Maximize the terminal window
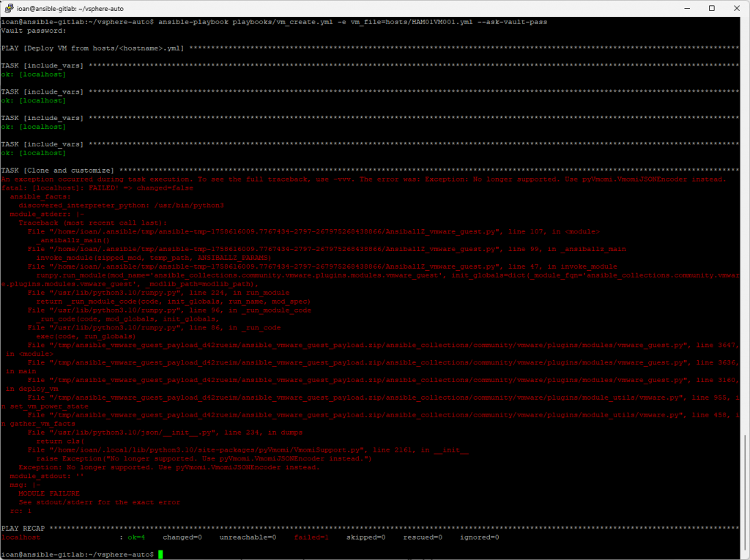 711,7
